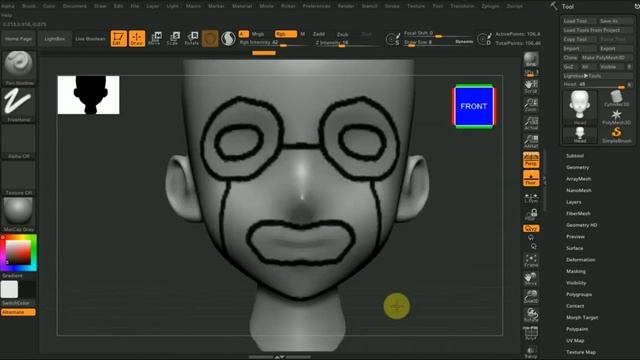Click the Zoom canvas icon
The image size is (640, 360).
click(531, 104)
